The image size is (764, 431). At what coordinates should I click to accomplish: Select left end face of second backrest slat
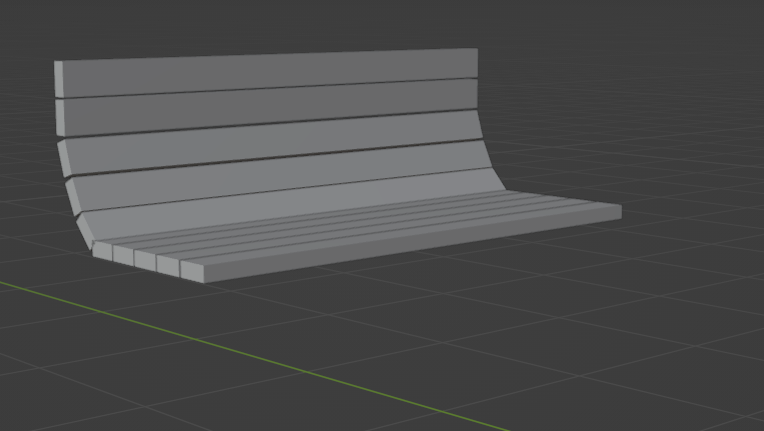(x=60, y=117)
